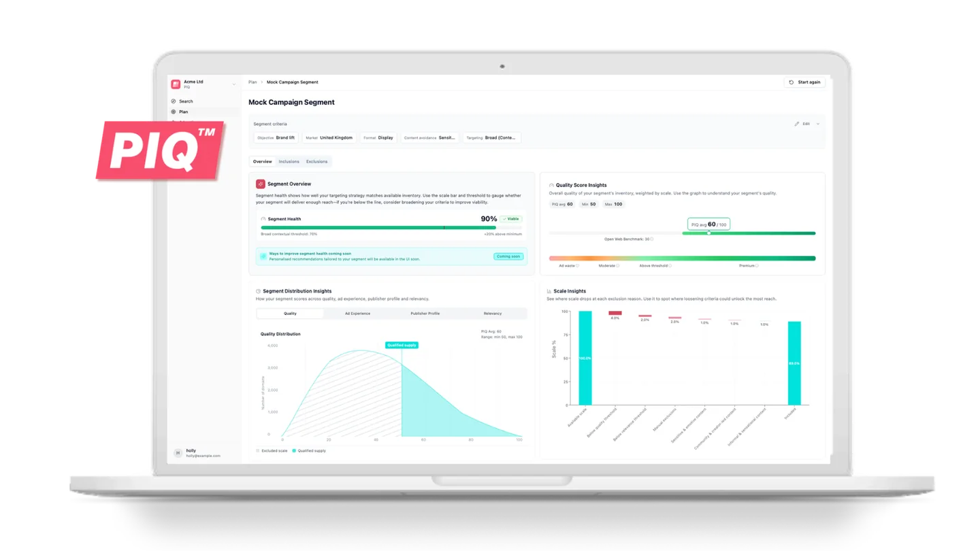Switch to the Inclusions tab

coord(289,162)
